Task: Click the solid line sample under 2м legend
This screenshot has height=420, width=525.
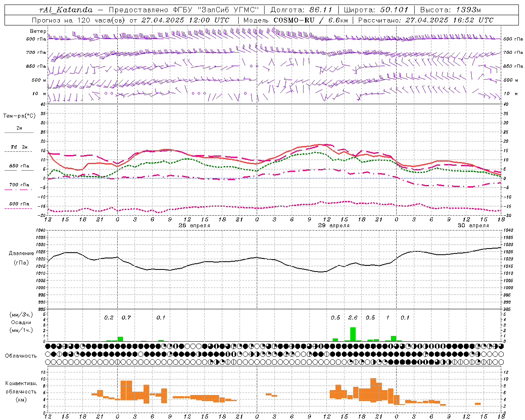Action: [x=19, y=133]
